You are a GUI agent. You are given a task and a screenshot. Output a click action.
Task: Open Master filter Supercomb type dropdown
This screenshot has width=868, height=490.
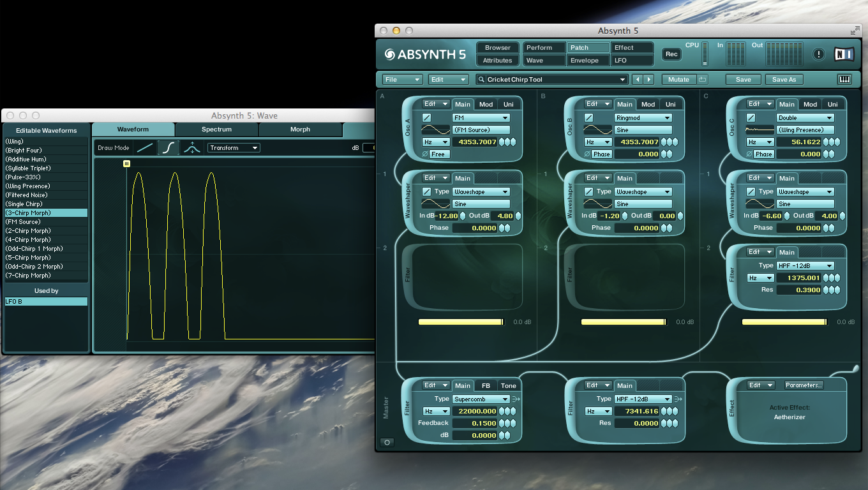coord(481,399)
